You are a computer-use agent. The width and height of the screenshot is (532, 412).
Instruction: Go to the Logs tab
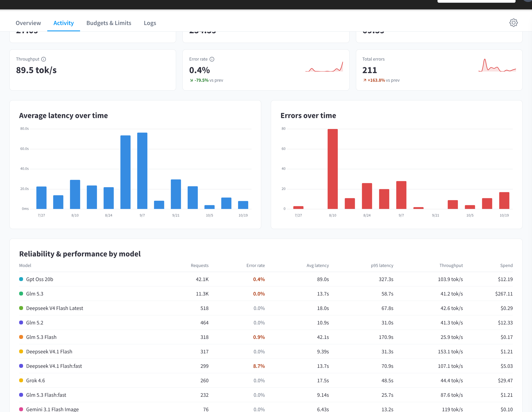[x=150, y=23]
